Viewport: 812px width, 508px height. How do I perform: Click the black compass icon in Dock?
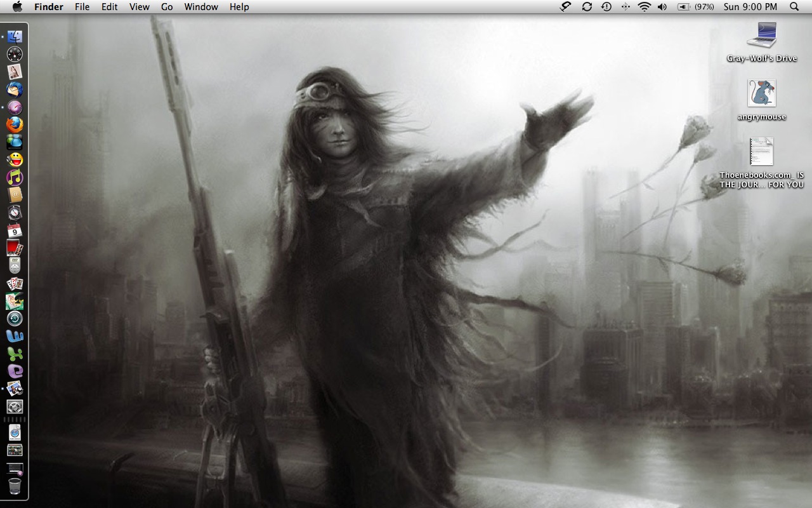tap(15, 213)
